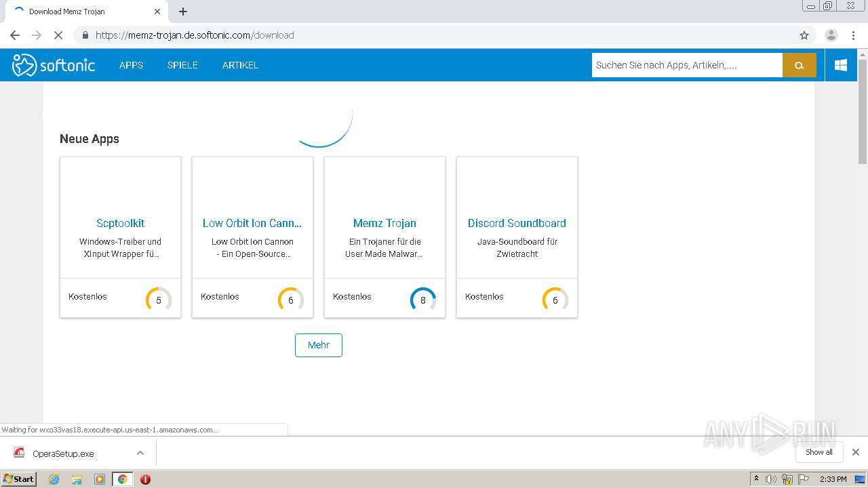Open the red Opera icon on taskbar
868x488 pixels.
click(x=145, y=479)
